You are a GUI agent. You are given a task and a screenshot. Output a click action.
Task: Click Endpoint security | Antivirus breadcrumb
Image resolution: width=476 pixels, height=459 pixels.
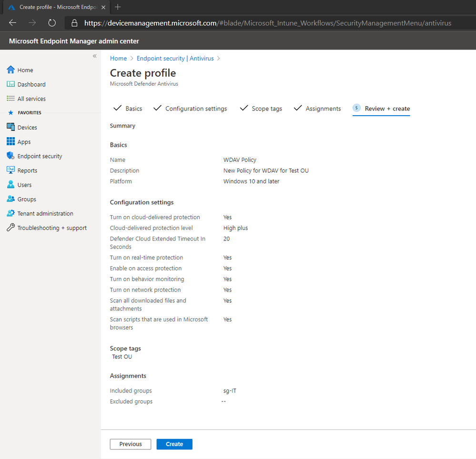175,58
